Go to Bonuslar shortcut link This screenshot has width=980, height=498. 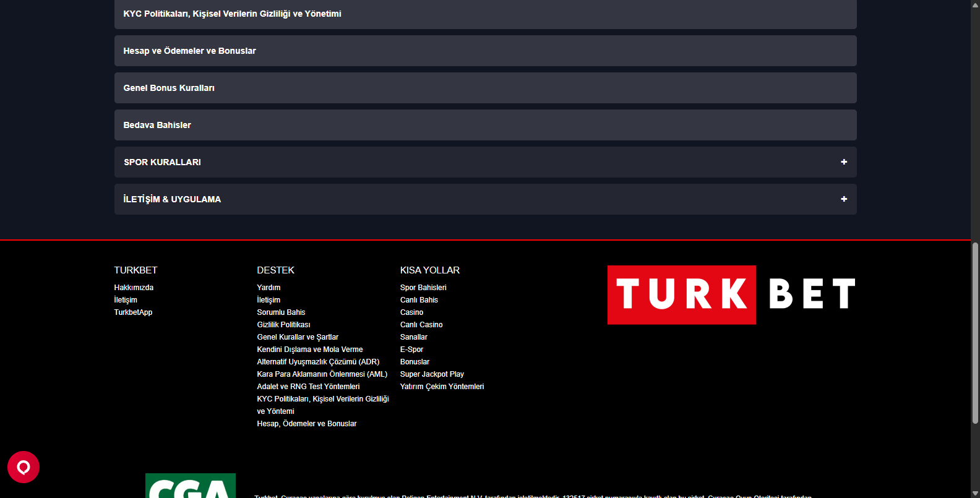click(415, 362)
